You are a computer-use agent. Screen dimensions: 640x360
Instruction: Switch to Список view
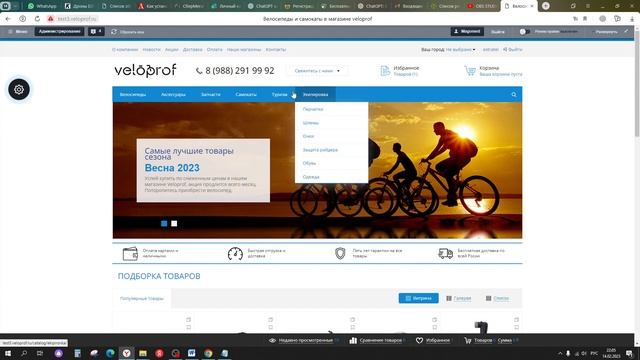[x=497, y=298]
